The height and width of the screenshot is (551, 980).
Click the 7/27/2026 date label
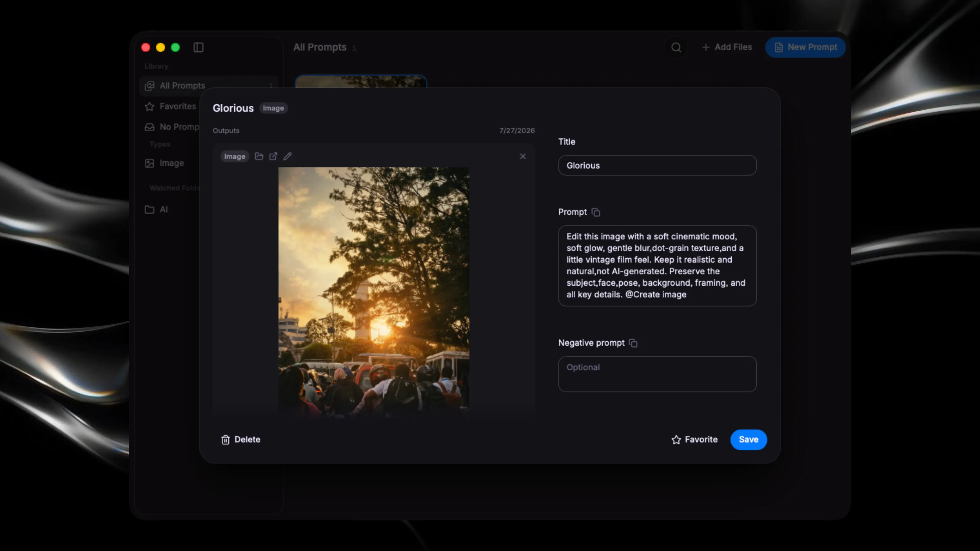[517, 130]
